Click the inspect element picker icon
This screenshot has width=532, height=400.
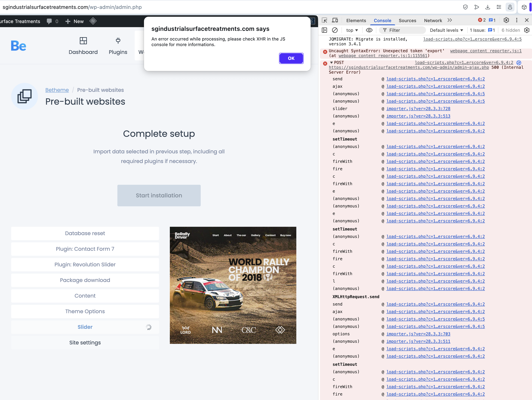click(x=324, y=20)
